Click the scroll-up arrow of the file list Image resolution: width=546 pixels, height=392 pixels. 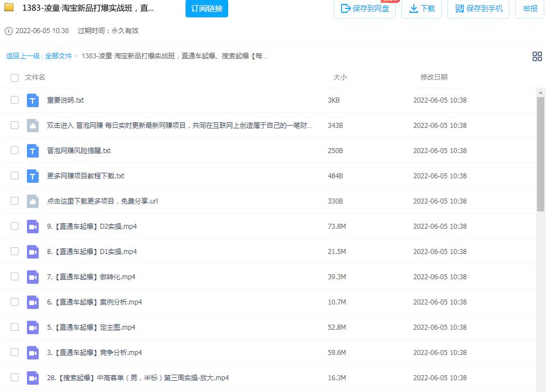540,93
